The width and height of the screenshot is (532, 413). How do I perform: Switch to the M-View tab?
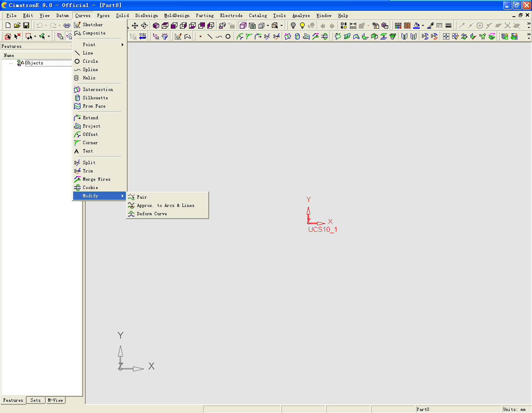tap(55, 400)
